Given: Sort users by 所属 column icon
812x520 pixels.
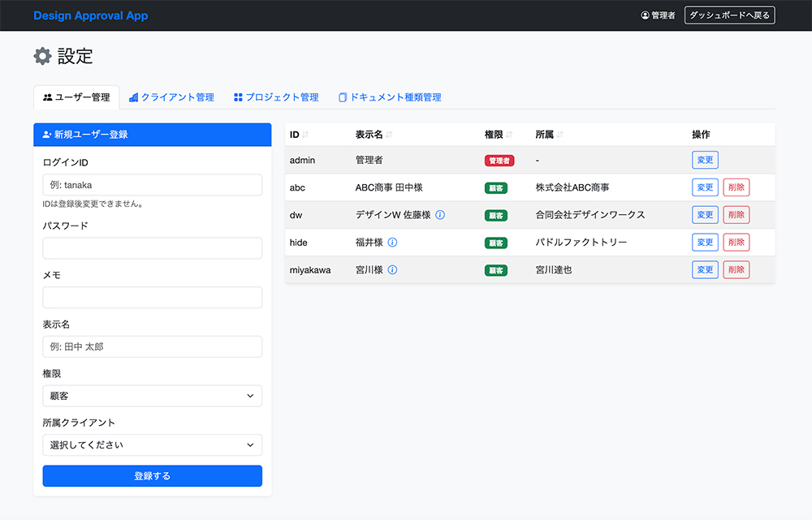Looking at the screenshot, I should [x=560, y=135].
